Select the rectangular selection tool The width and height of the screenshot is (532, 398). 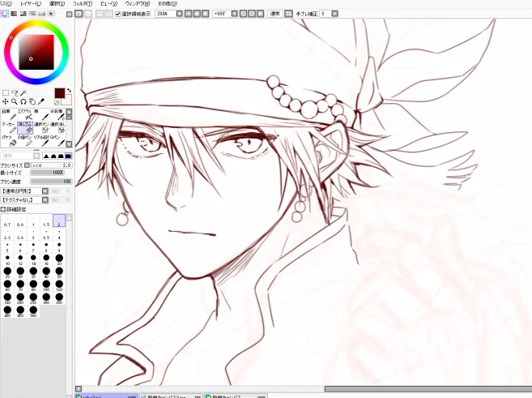click(6, 92)
